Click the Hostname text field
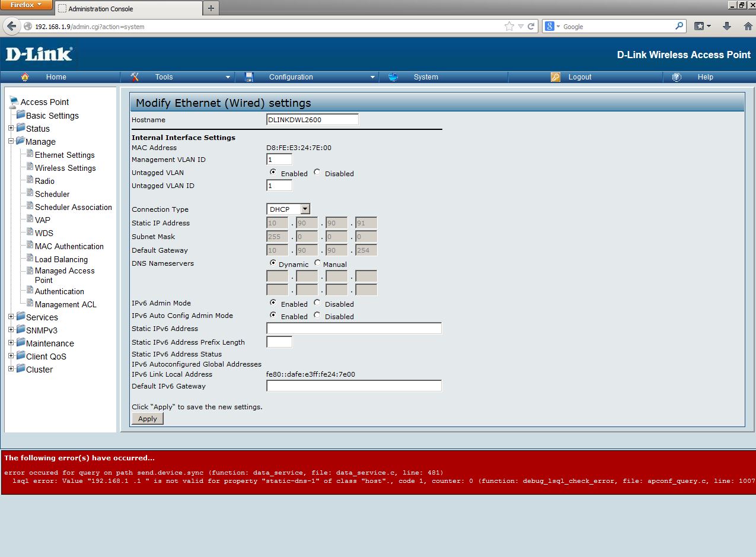Screen dimensions: 756x557 tap(312, 120)
